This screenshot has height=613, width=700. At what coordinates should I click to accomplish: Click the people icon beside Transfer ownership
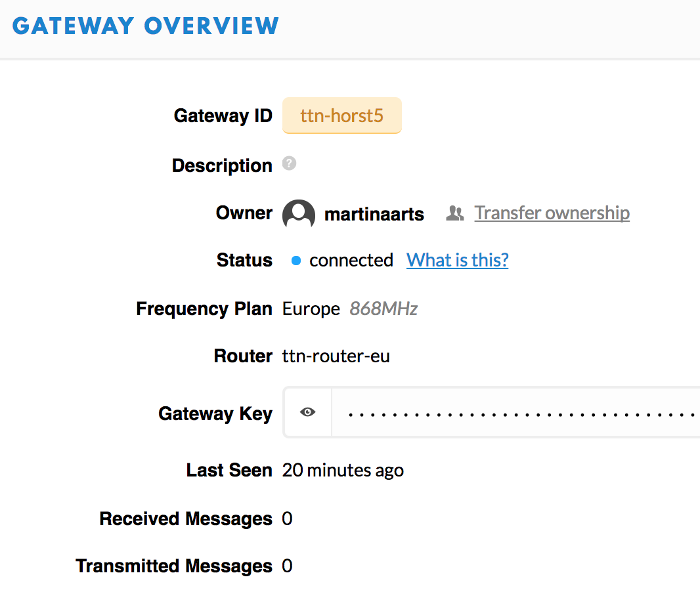pyautogui.click(x=454, y=213)
